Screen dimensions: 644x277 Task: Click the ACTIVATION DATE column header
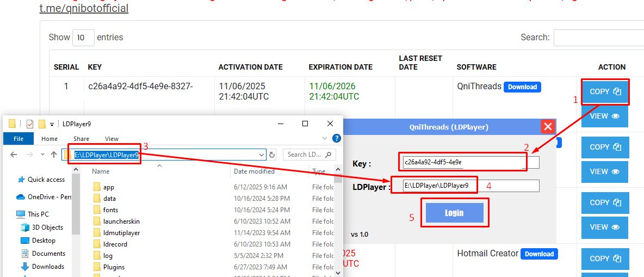click(x=251, y=67)
